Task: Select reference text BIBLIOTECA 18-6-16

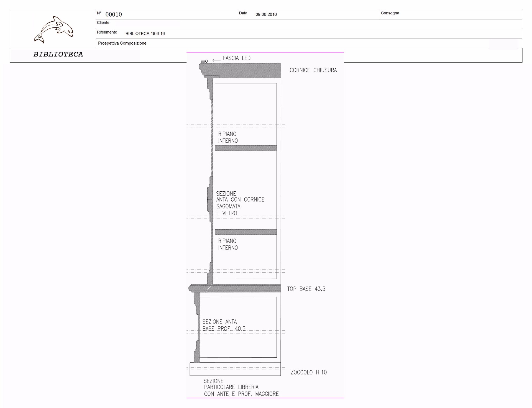Action: coord(145,34)
